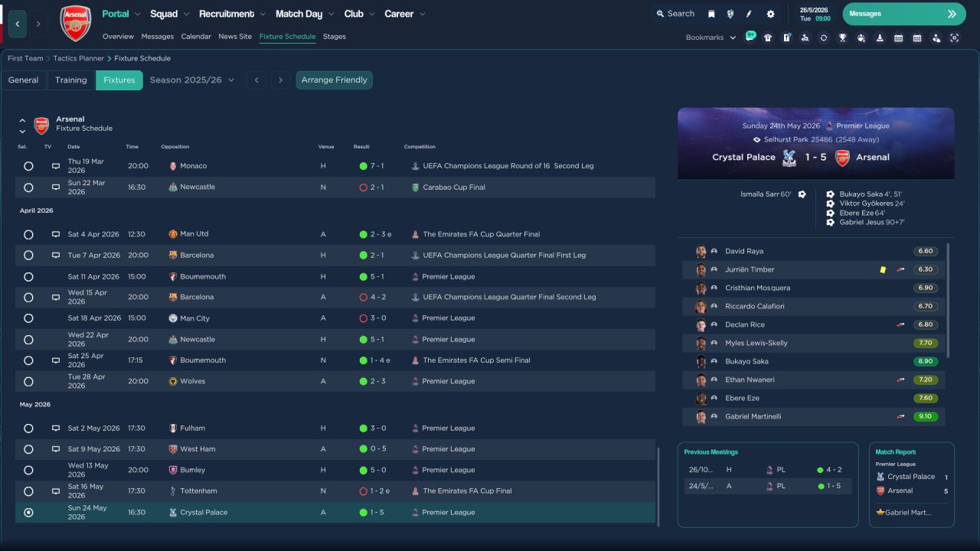Open First Team breadcrumb link

point(25,58)
